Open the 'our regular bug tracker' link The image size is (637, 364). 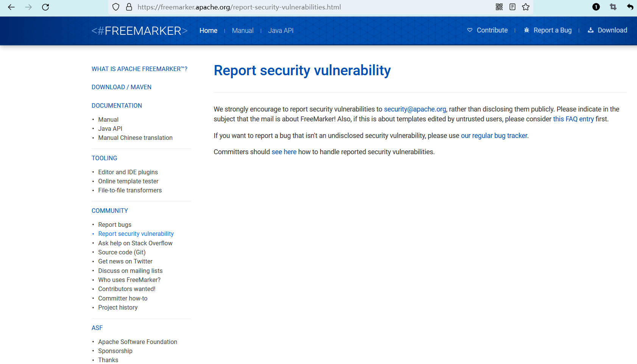494,136
